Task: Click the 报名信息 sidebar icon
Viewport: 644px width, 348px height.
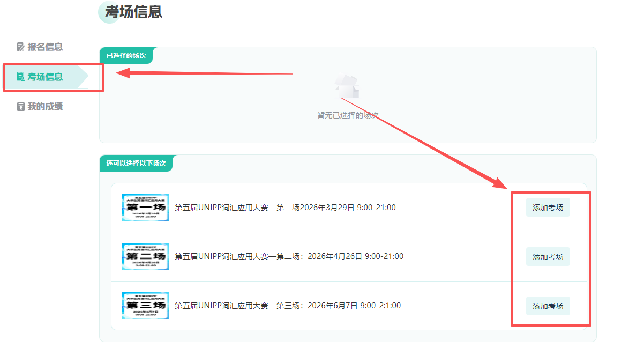Action: (21, 47)
